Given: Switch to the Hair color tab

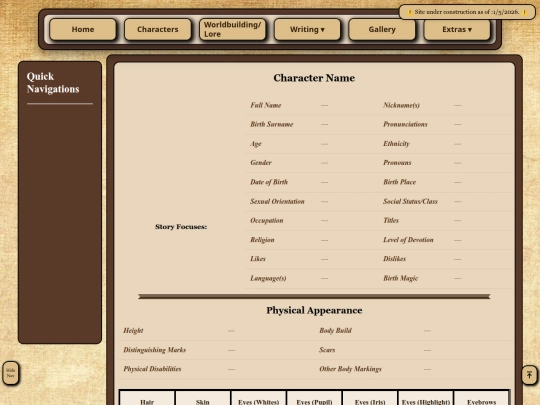Looking at the screenshot, I should pos(147,399).
